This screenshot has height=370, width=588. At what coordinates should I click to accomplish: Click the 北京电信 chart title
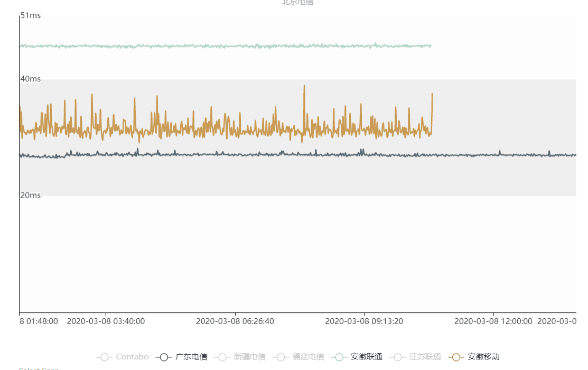coord(297,2)
